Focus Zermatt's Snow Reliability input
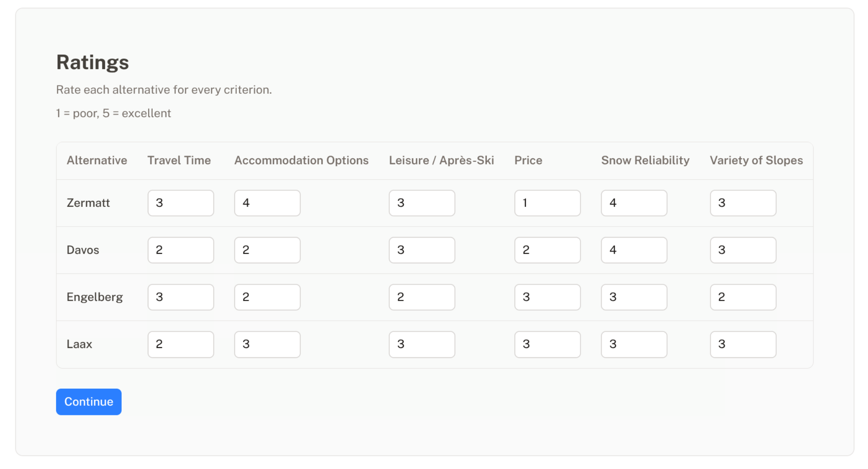The width and height of the screenshot is (868, 469). tap(634, 203)
